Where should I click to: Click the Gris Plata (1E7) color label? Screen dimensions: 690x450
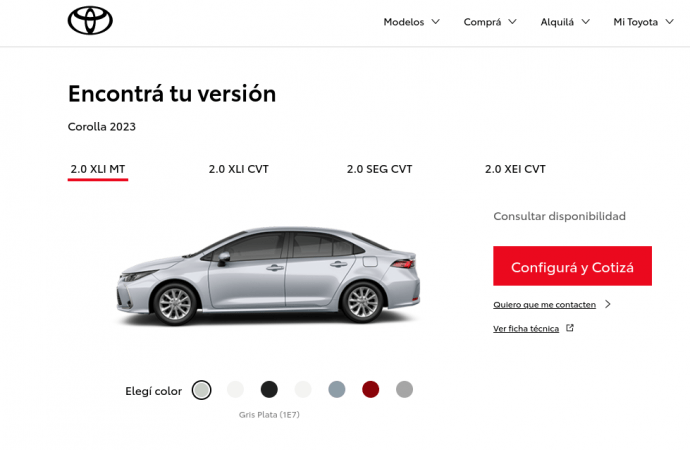coord(269,414)
